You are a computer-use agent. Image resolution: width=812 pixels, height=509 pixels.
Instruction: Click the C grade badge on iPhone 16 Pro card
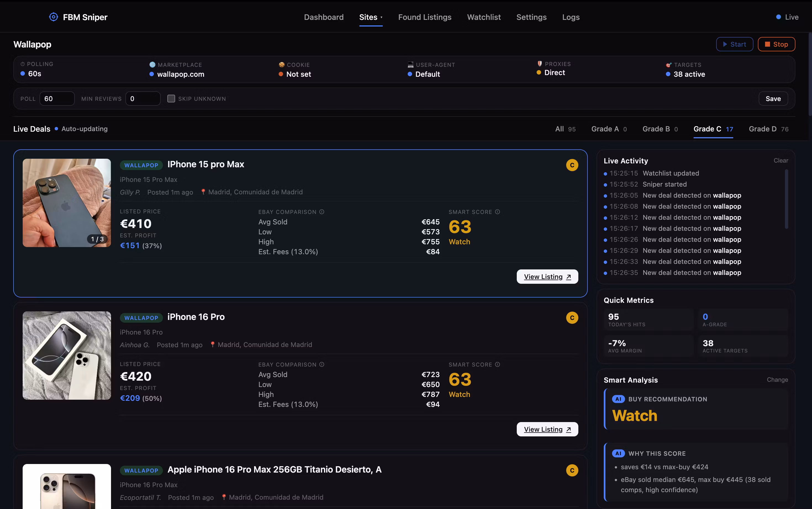572,317
